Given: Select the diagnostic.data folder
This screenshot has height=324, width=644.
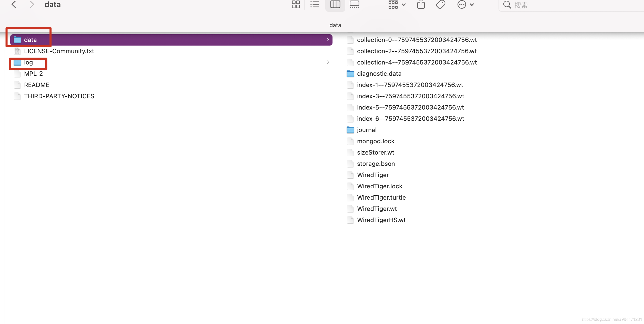Looking at the screenshot, I should tap(379, 74).
